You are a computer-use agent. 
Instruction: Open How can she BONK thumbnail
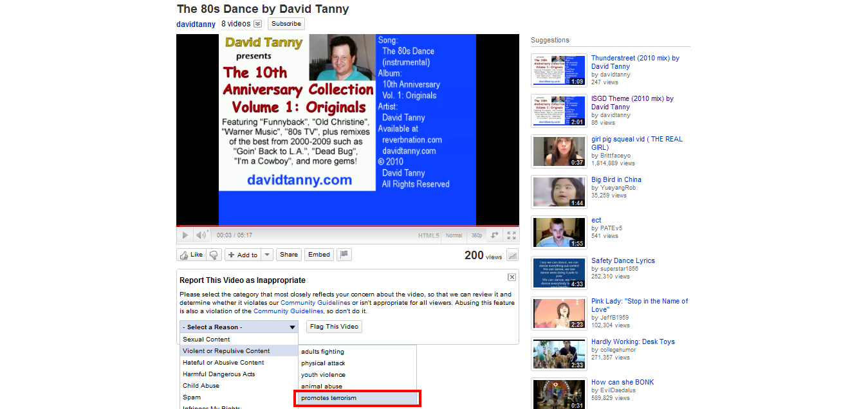coord(559,394)
